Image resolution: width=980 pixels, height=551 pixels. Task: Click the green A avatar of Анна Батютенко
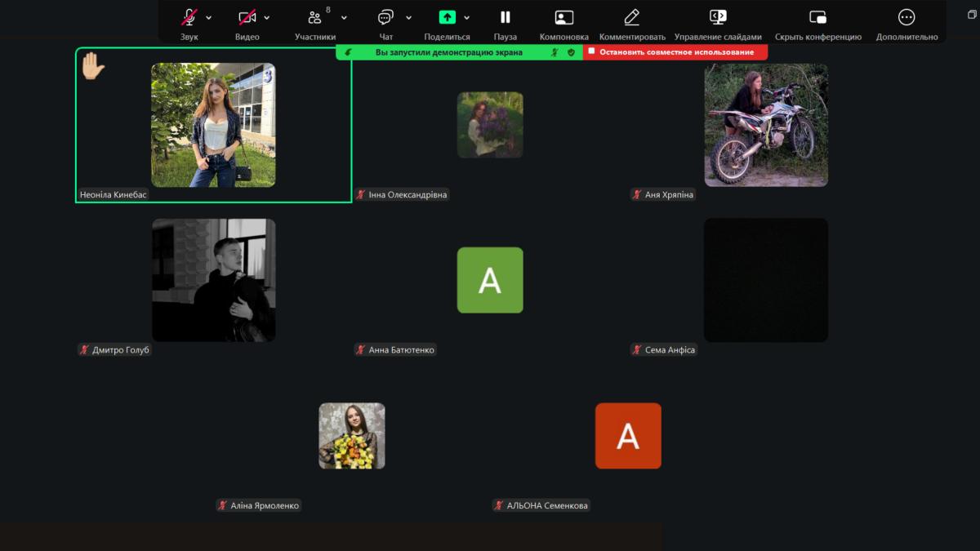pos(489,280)
